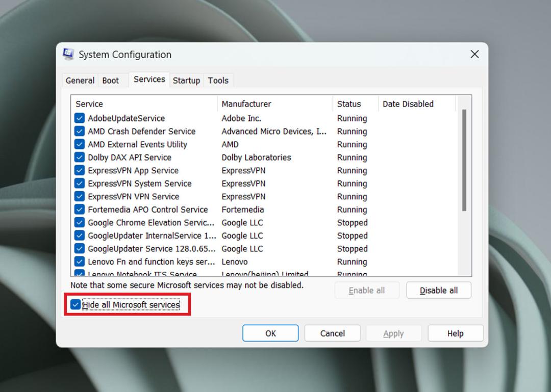Close the System Configuration dialog
This screenshot has width=551, height=392.
click(x=475, y=54)
